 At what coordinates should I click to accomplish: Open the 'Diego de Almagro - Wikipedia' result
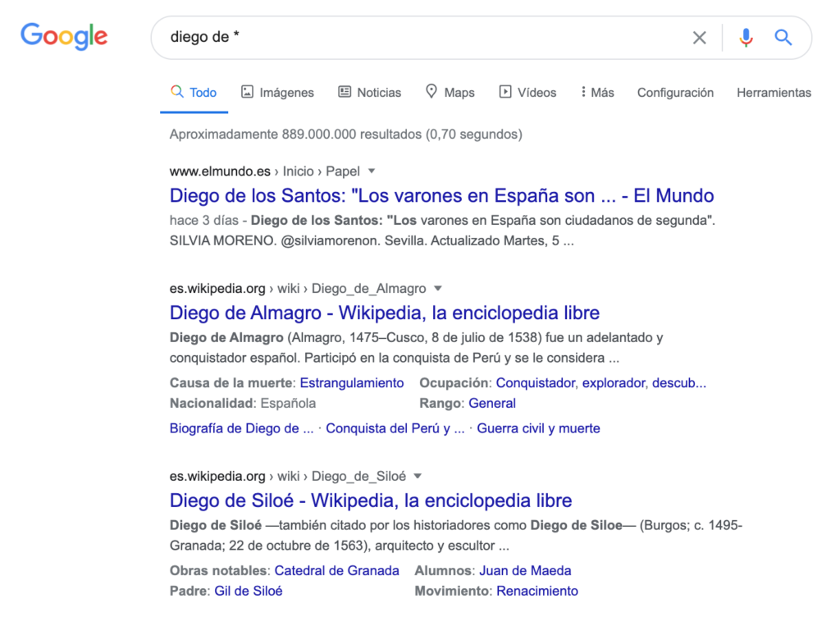385,313
